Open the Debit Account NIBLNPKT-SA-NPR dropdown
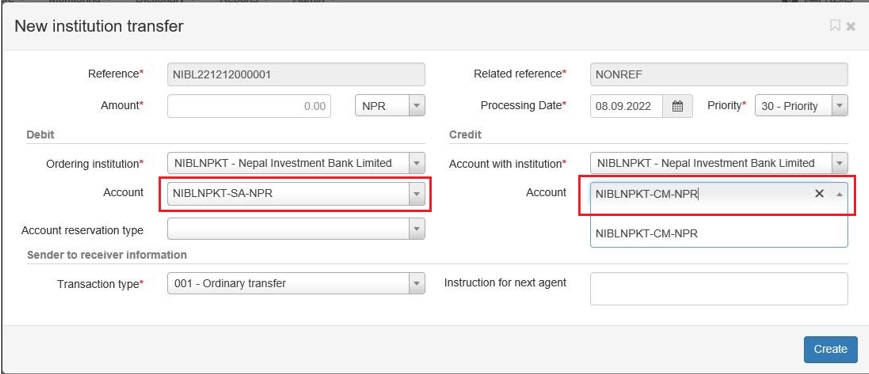 click(296, 194)
